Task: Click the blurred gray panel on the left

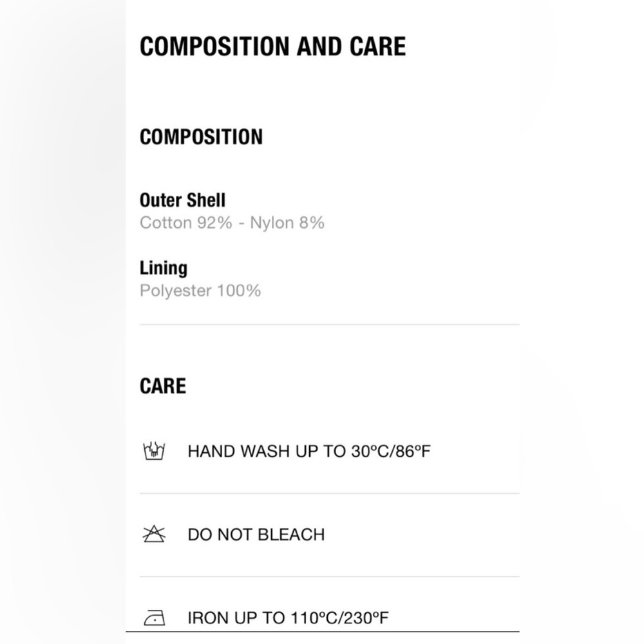Action: pyautogui.click(x=63, y=322)
